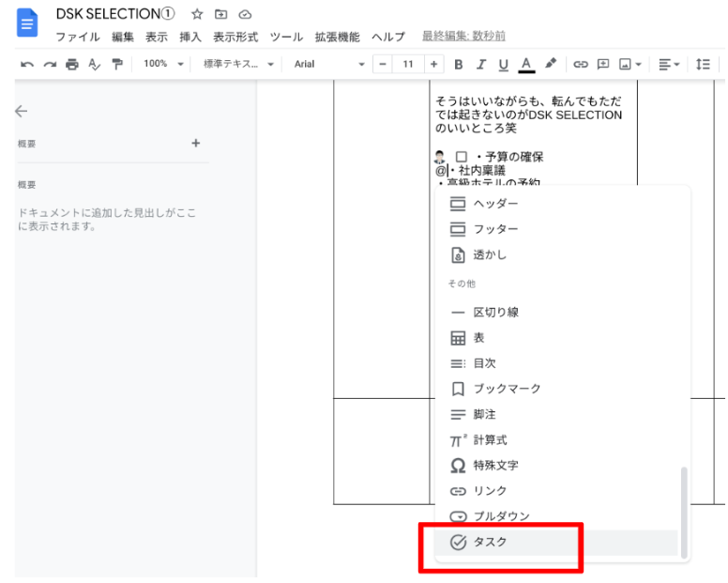Image resolution: width=728 pixels, height=583 pixels.
Task: Add a summary with the plus icon
Action: coord(196,143)
